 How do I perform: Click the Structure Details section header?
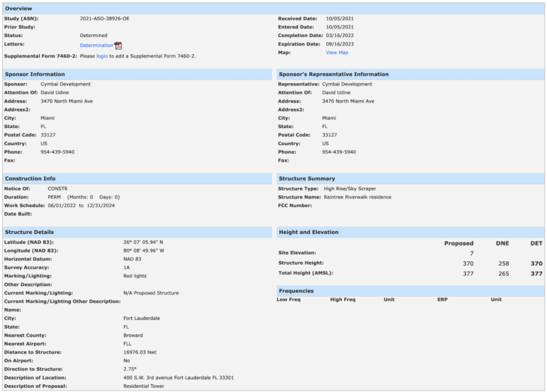tap(137, 232)
